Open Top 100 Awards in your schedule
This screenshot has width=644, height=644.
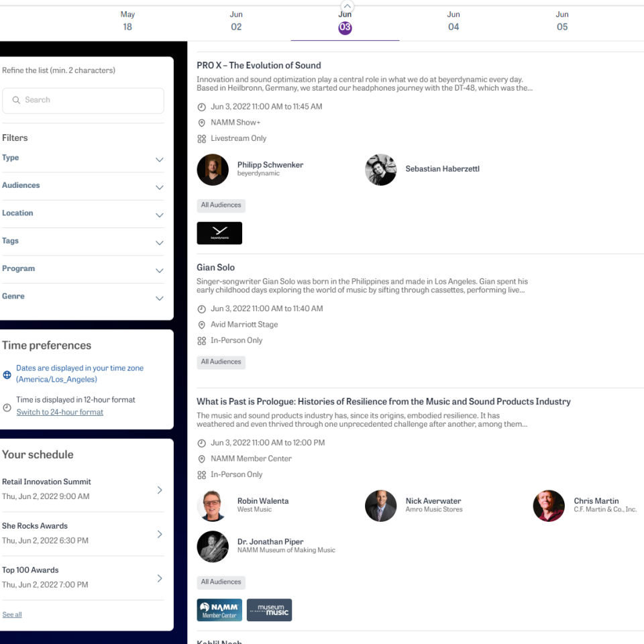click(83, 578)
